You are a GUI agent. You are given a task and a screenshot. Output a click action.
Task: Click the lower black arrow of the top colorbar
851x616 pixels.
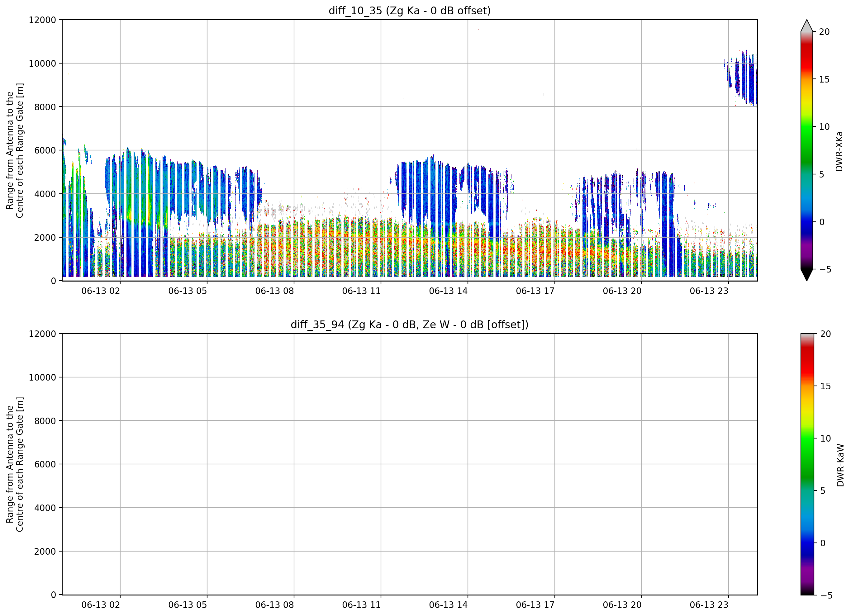807,275
